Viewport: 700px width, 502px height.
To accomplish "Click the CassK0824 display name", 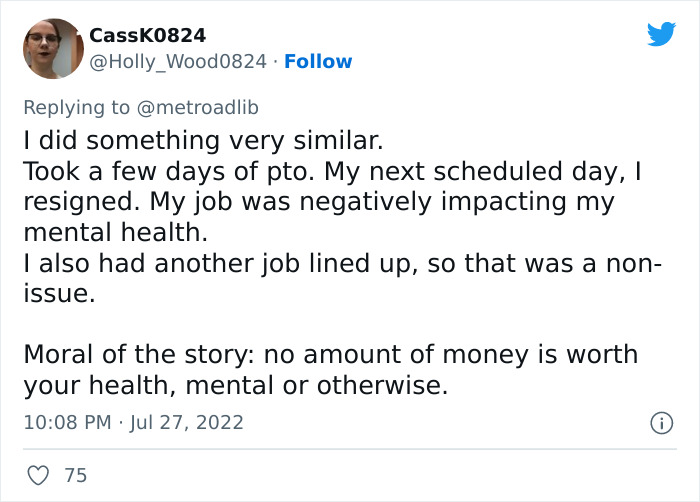I will coord(148,35).
